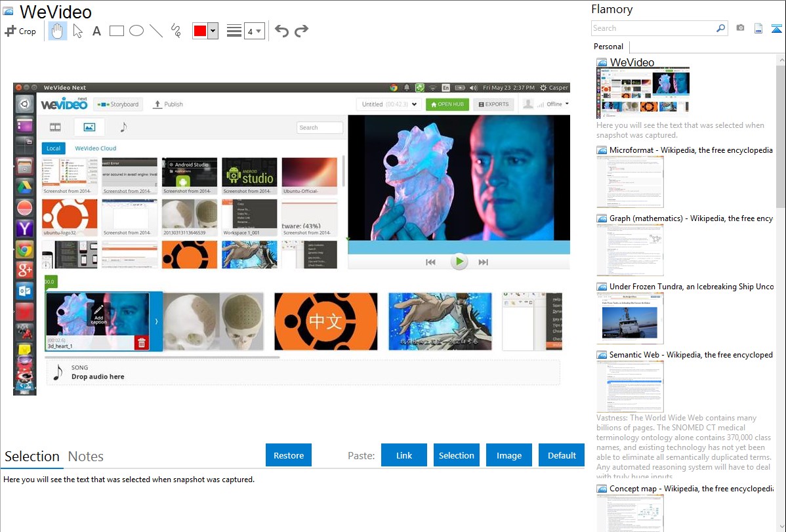786x532 pixels.
Task: Select the orange Ubuntu Chinese clip
Action: (x=326, y=321)
